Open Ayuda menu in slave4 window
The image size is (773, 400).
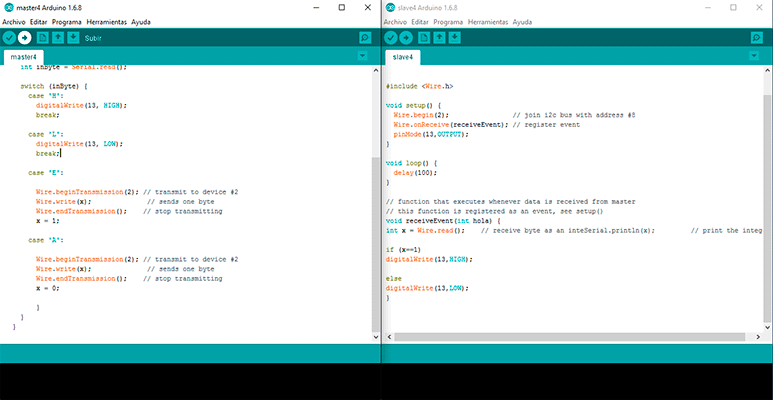tap(523, 22)
